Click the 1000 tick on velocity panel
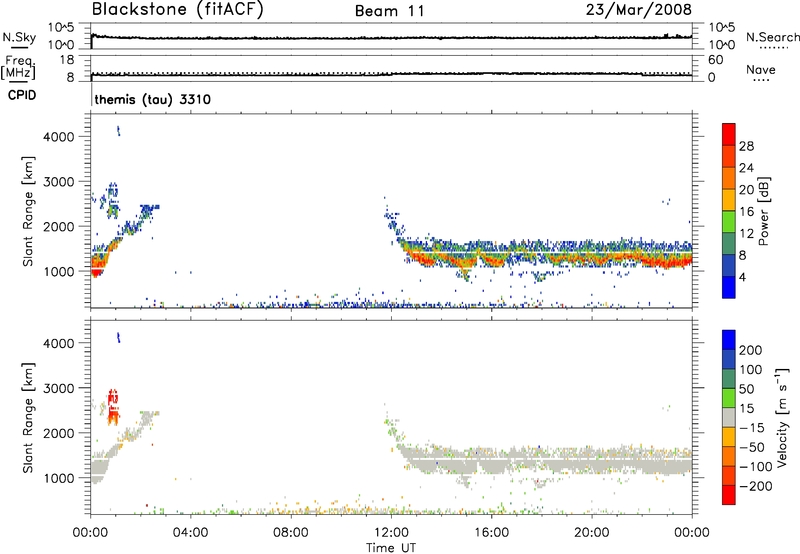Viewport: 800px width, 554px height. pos(59,478)
